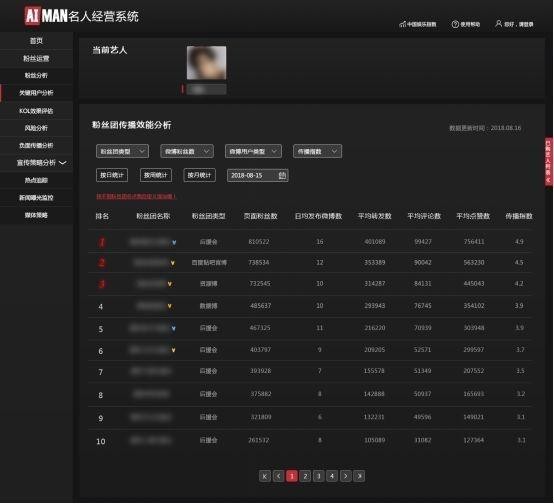Click the 平均点赞数 column header

(473, 216)
